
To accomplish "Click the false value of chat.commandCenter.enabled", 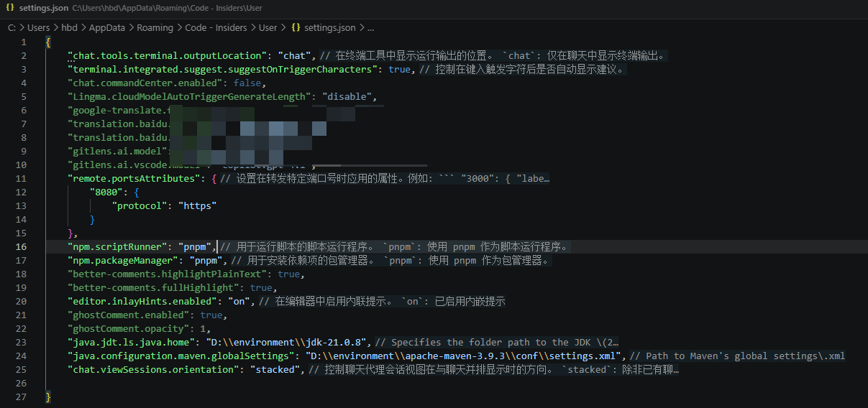I will coord(248,83).
